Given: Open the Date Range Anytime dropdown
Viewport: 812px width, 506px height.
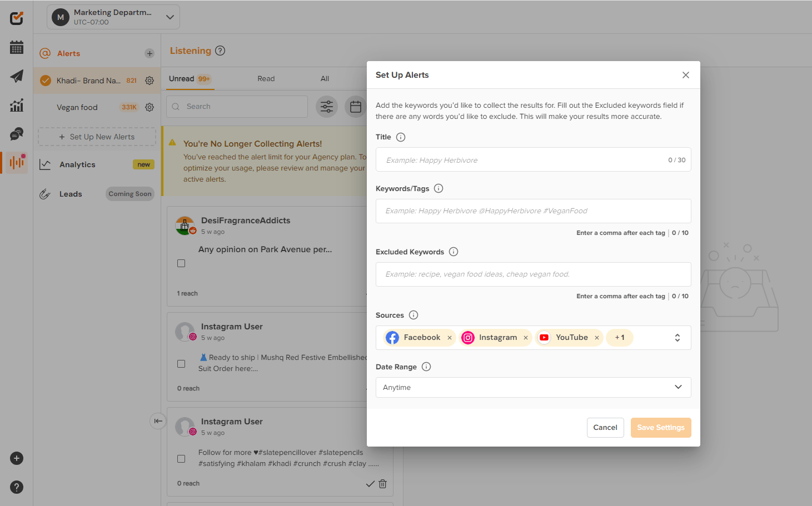Looking at the screenshot, I should (x=534, y=388).
